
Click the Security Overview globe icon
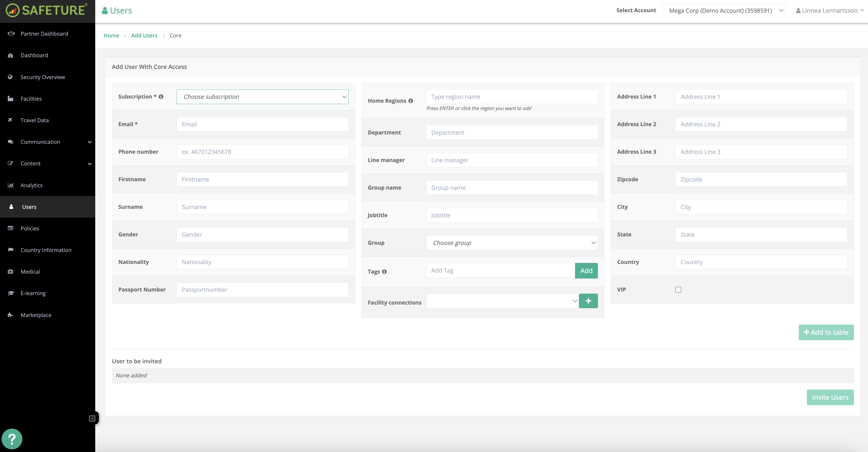pyautogui.click(x=10, y=77)
